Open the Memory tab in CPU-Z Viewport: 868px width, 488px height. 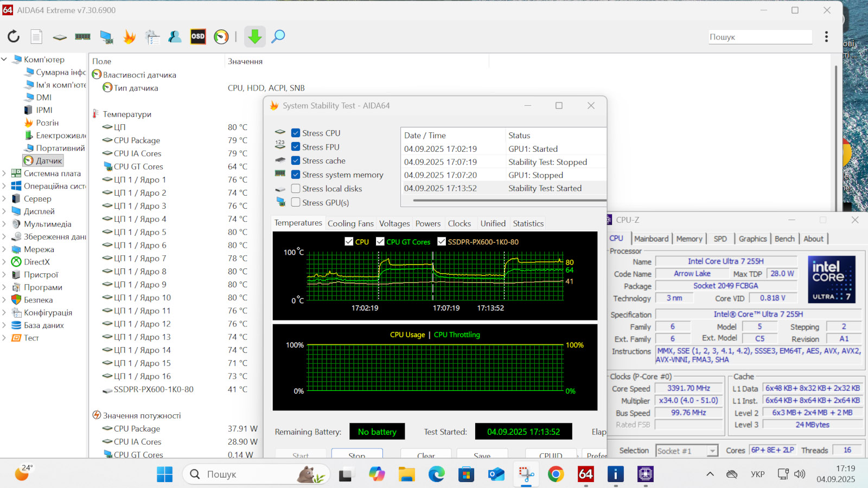point(689,239)
